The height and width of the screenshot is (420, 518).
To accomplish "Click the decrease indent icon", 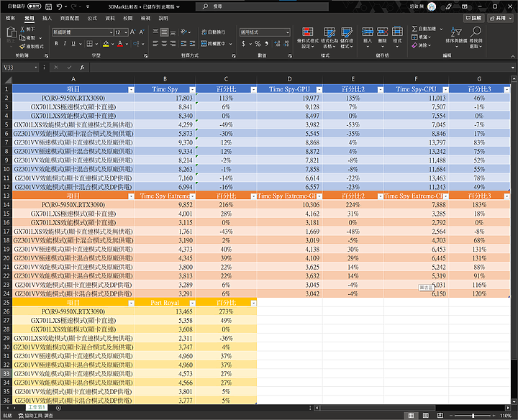I will pyautogui.click(x=183, y=44).
